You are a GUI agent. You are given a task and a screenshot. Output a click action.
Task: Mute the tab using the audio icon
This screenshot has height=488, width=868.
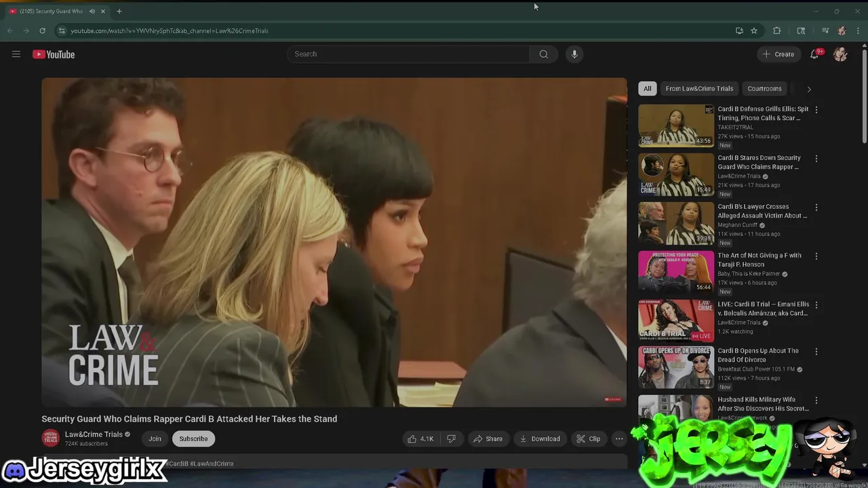point(92,11)
